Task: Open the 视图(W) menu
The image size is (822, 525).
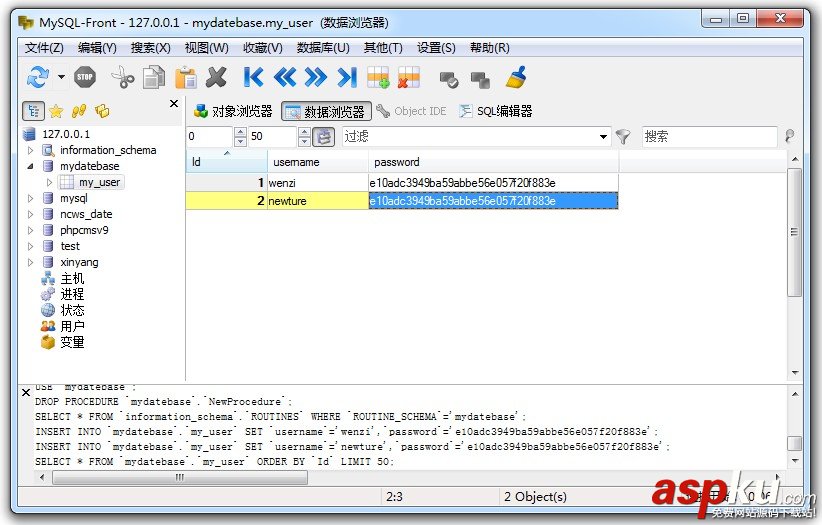Action: click(207, 48)
